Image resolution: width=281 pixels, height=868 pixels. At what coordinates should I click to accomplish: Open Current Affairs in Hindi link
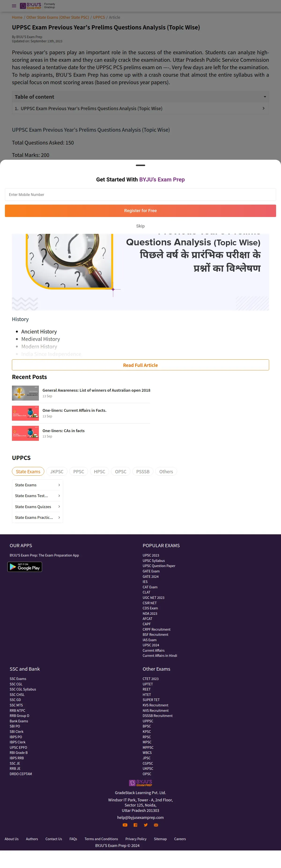pos(160,655)
